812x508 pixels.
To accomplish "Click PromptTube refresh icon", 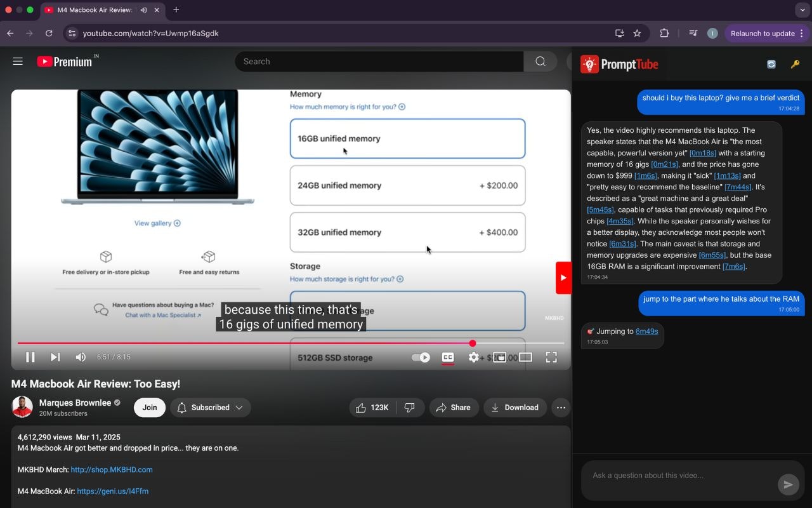I will 771,64.
